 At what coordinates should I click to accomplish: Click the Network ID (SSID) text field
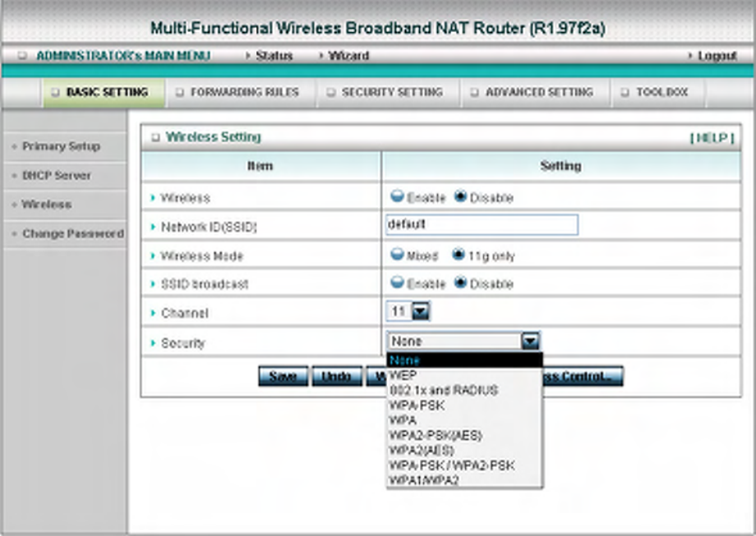[x=482, y=224]
